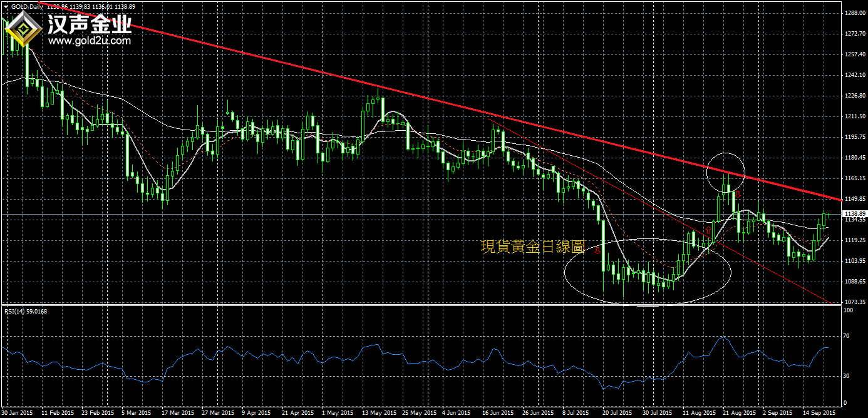Select the 16 Jun 2015 date label
This screenshot has width=868, height=418.
(x=497, y=413)
